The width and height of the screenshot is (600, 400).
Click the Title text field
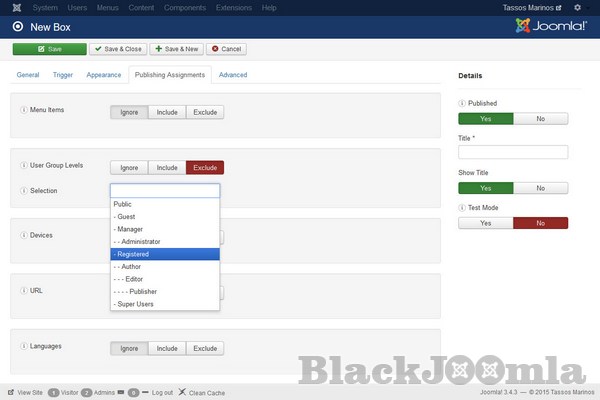point(513,152)
